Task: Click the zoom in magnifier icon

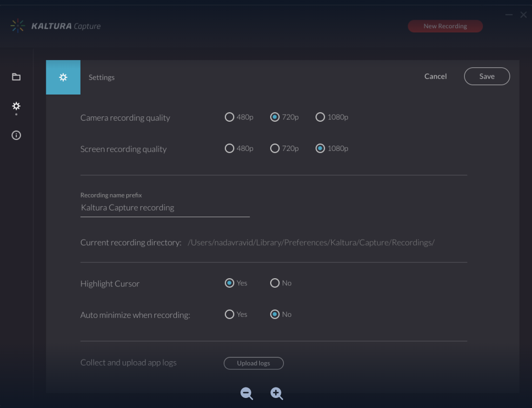Action: pyautogui.click(x=276, y=393)
